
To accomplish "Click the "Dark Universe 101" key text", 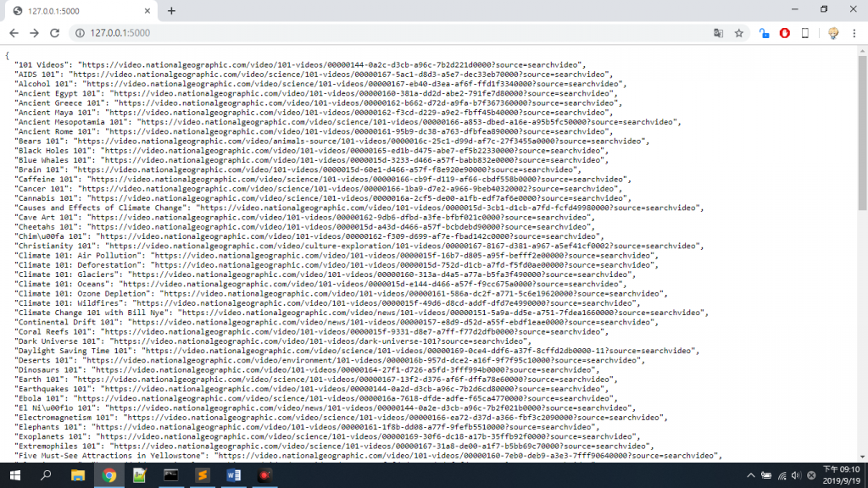I will (60, 341).
